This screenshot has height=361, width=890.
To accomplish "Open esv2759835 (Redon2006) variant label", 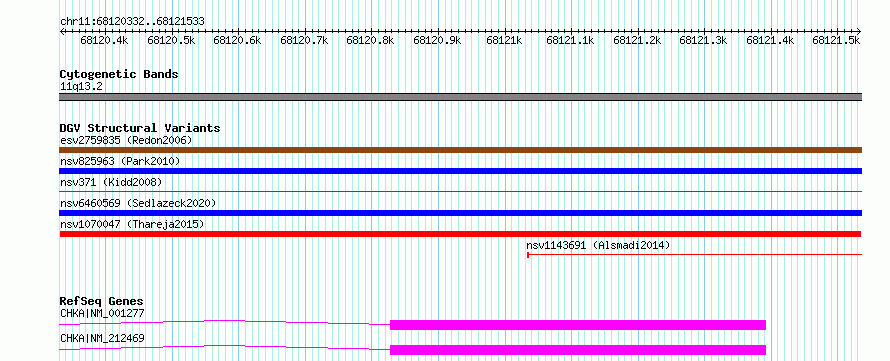I will pos(126,140).
